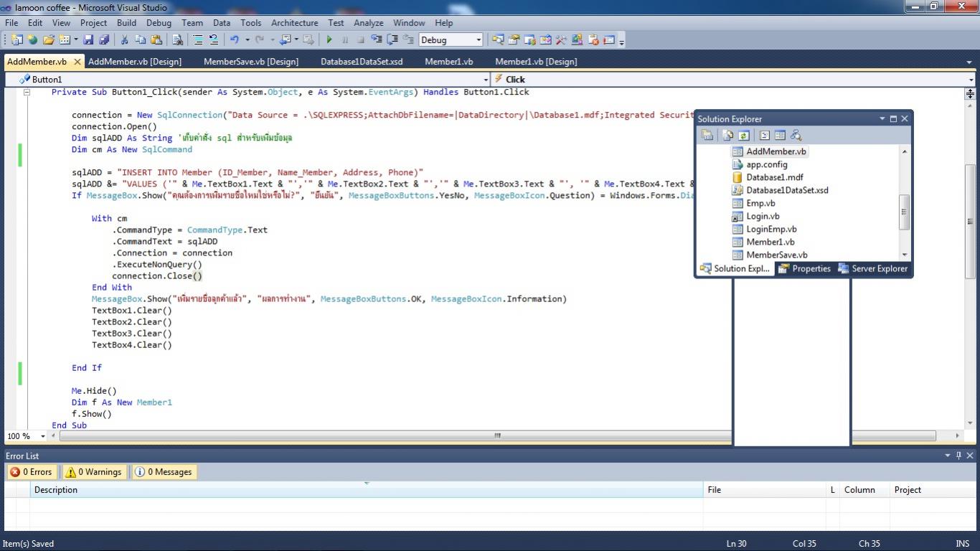
Task: Click the Step Over debug icon
Action: point(392,40)
